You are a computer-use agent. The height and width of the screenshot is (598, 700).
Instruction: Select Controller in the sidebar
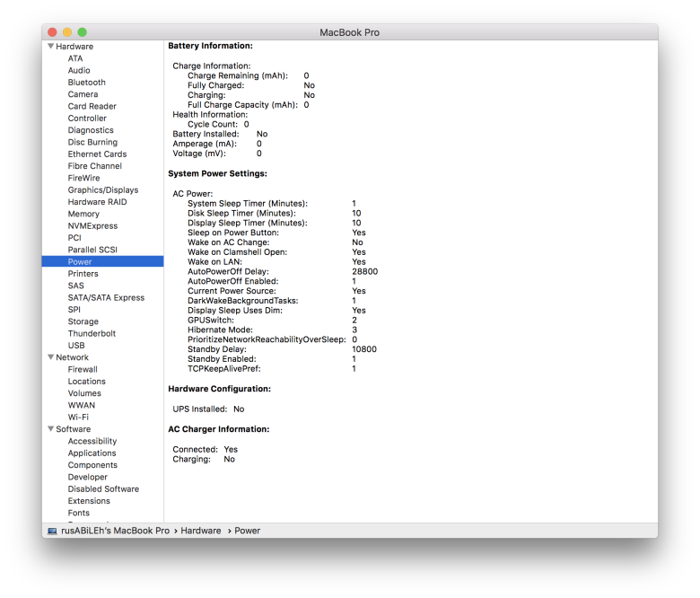(x=87, y=118)
